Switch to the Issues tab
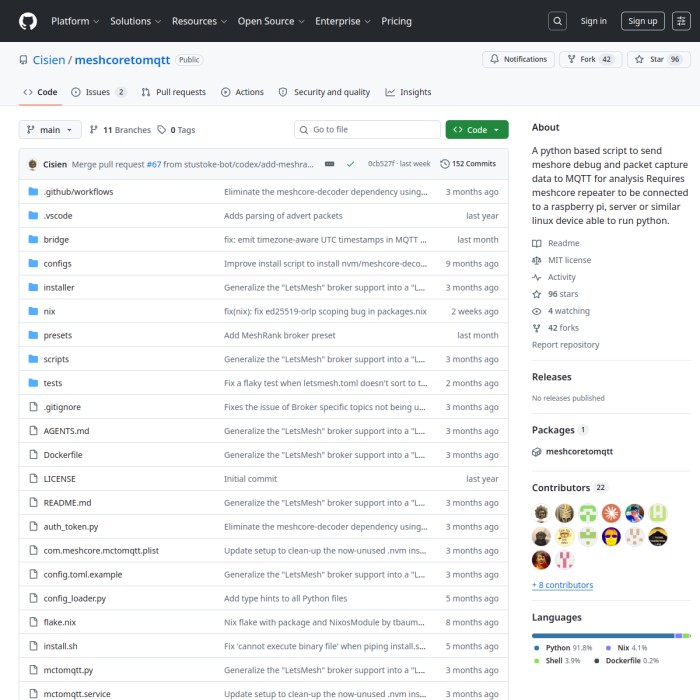The image size is (700, 700). pos(99,92)
